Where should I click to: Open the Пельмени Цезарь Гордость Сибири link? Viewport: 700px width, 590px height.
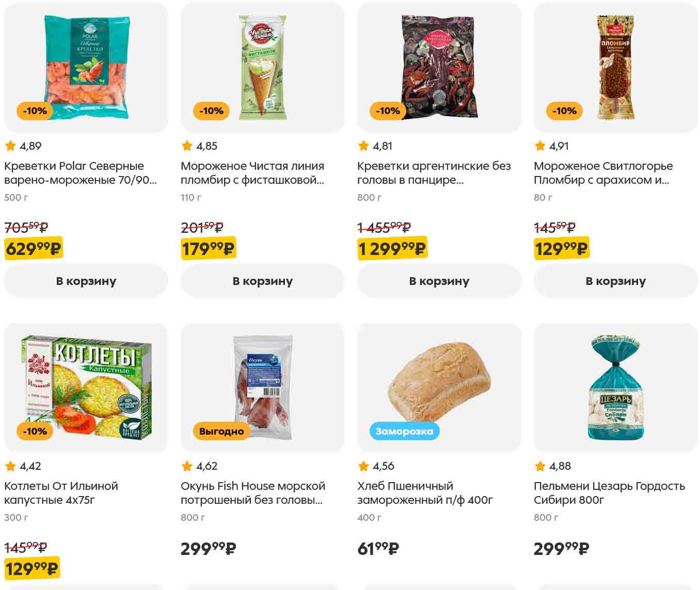[609, 493]
